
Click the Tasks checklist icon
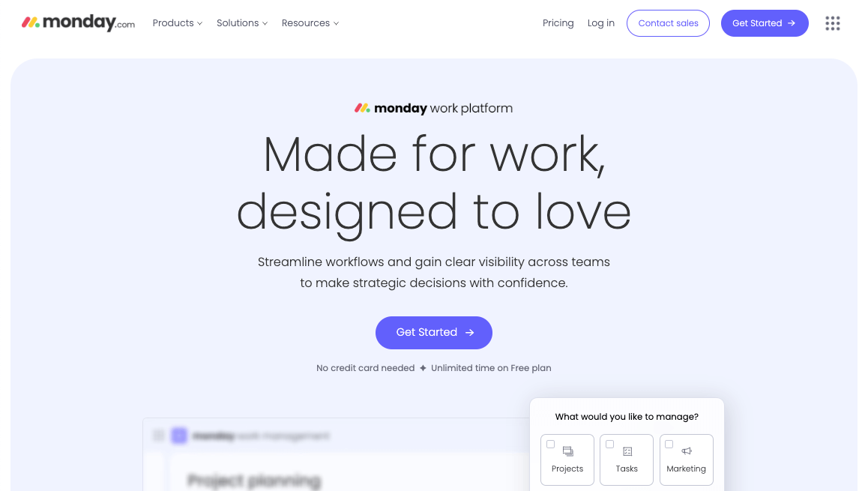627,451
